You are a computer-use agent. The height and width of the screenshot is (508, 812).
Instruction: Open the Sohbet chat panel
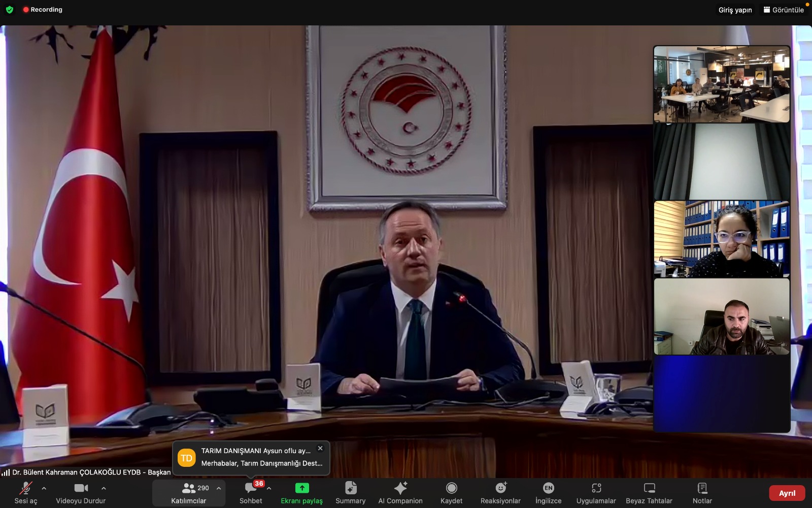tap(251, 493)
